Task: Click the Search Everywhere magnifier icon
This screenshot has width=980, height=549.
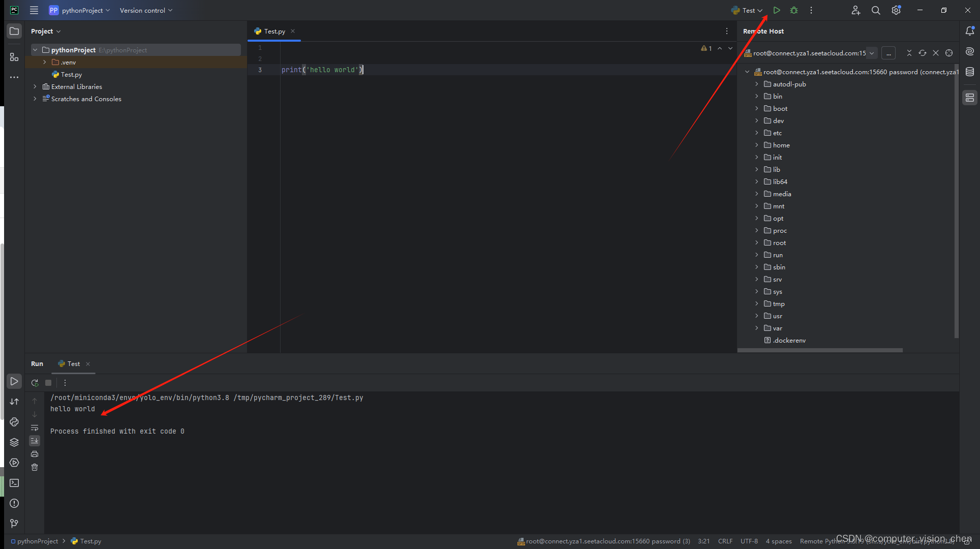Action: pyautogui.click(x=876, y=10)
